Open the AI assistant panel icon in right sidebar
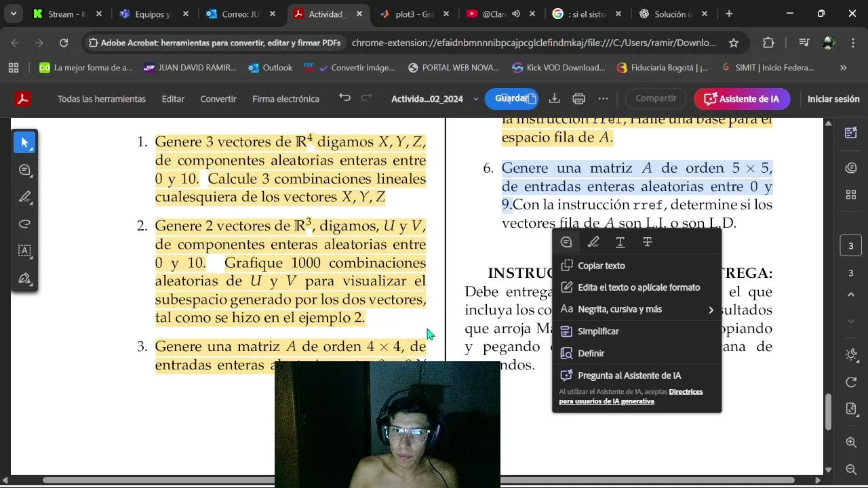 tap(851, 133)
